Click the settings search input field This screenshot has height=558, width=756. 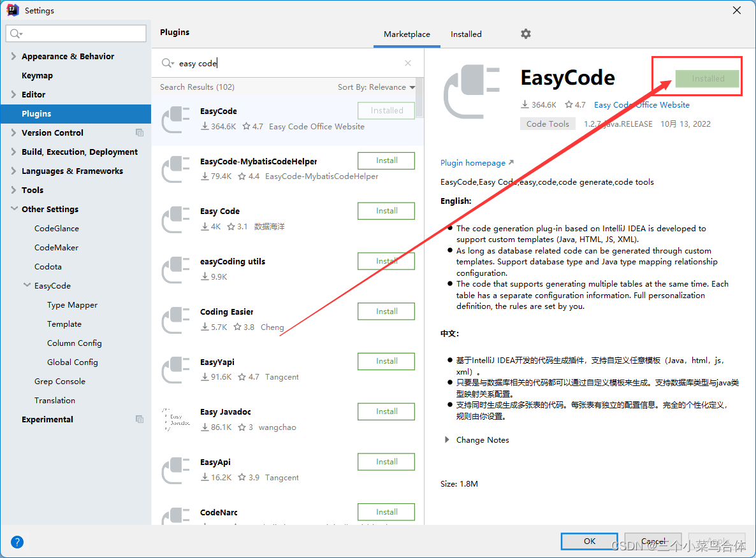(76, 33)
